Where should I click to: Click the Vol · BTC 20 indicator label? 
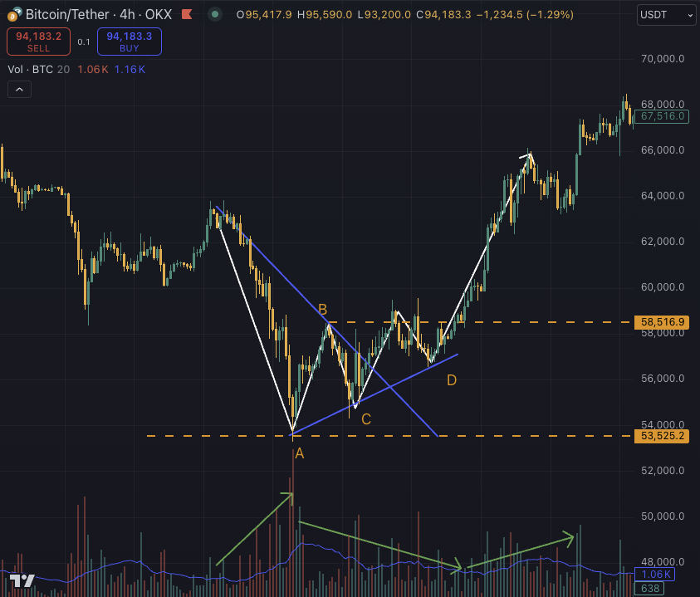[x=38, y=69]
